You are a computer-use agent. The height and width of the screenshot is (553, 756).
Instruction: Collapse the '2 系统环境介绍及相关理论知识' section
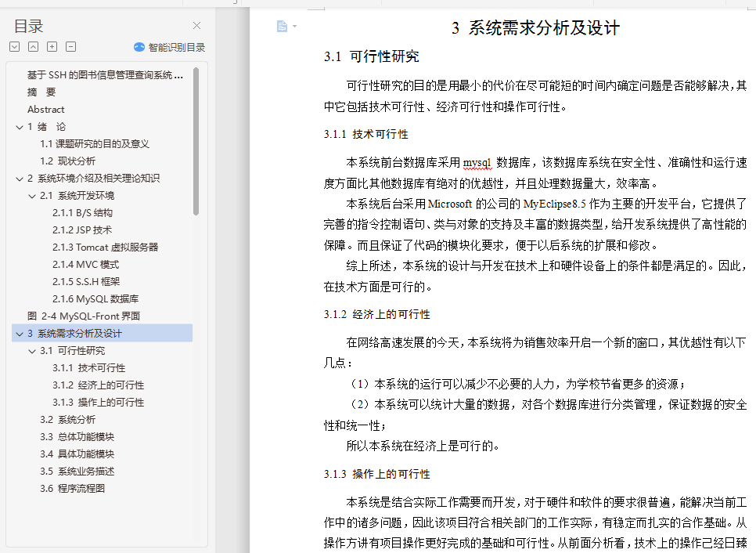pos(20,179)
